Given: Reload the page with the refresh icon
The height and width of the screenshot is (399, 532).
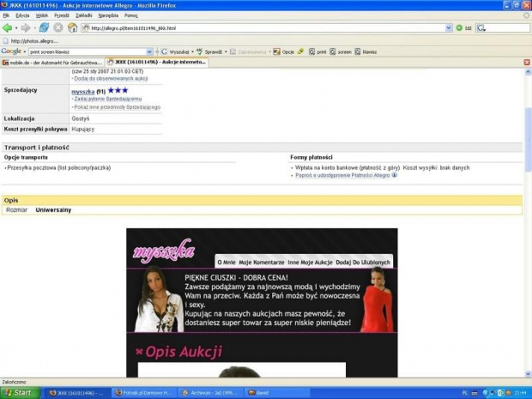Looking at the screenshot, I should pyautogui.click(x=44, y=27).
